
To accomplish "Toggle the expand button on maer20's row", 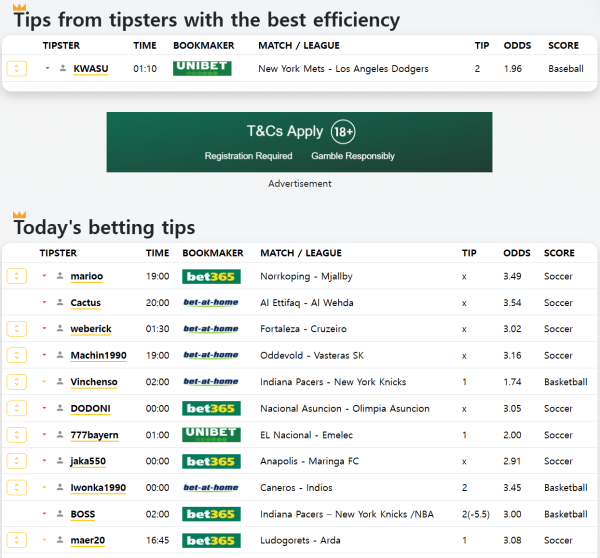I will [x=16, y=541].
